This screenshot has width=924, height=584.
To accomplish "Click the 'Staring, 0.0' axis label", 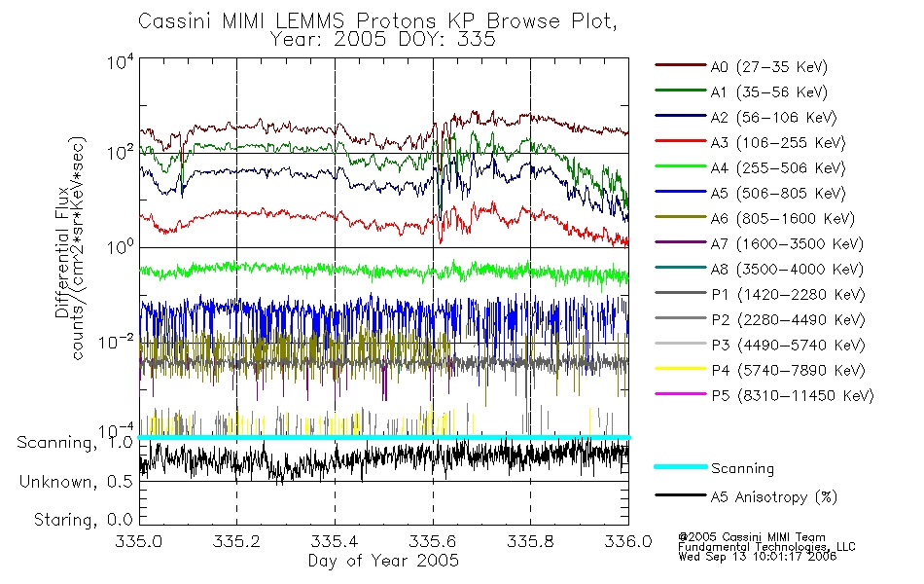I will coord(83,520).
